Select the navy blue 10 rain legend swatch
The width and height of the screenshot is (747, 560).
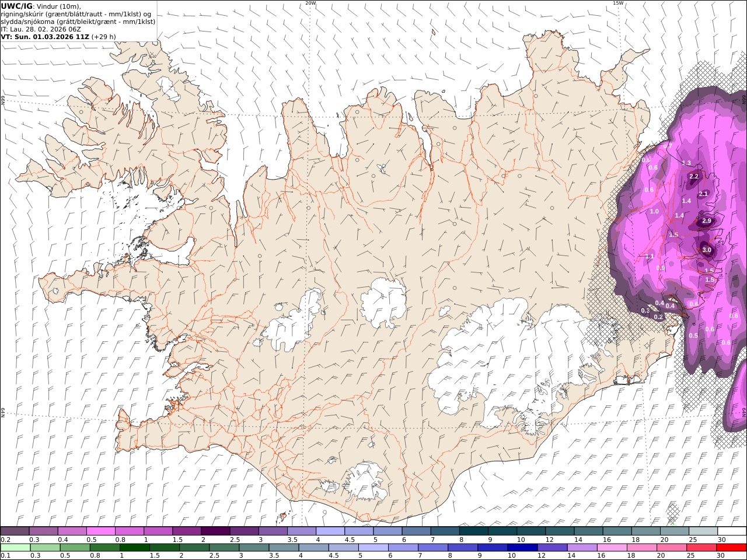[x=522, y=548]
